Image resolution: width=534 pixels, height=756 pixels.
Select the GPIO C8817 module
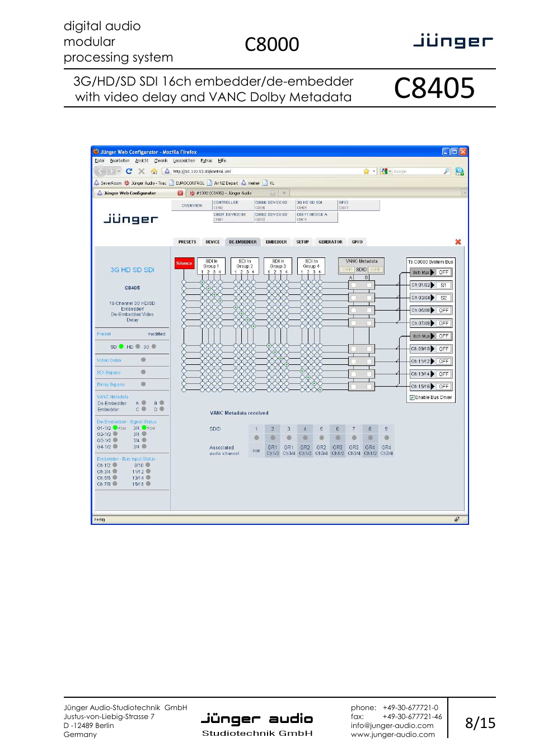tap(359, 205)
